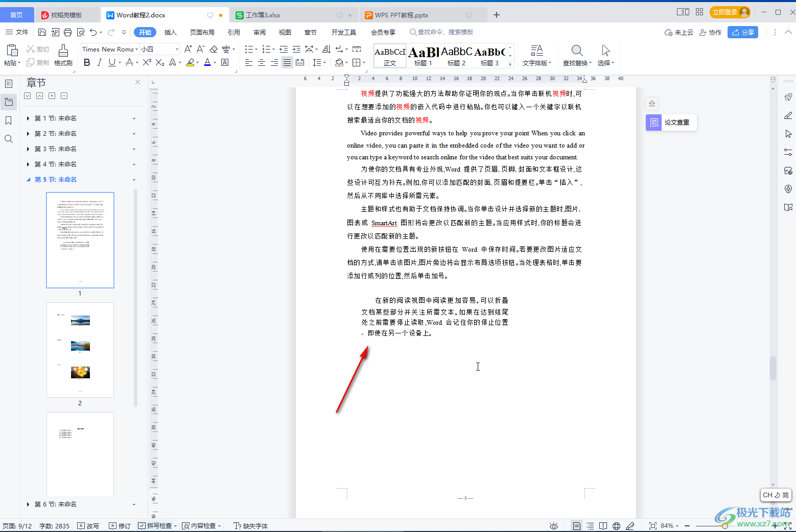Image resolution: width=796 pixels, height=532 pixels.
Task: Click the 分享 share button
Action: coord(743,32)
